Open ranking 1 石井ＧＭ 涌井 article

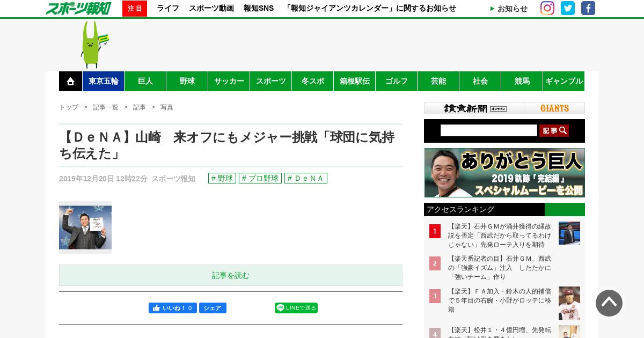500,236
